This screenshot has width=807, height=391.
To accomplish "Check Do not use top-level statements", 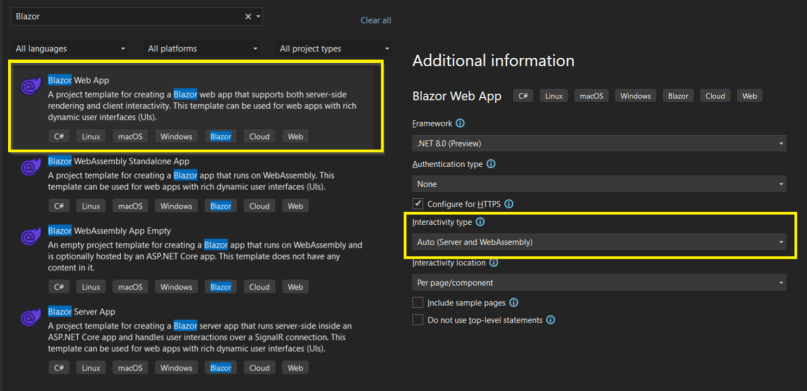I will [x=417, y=320].
